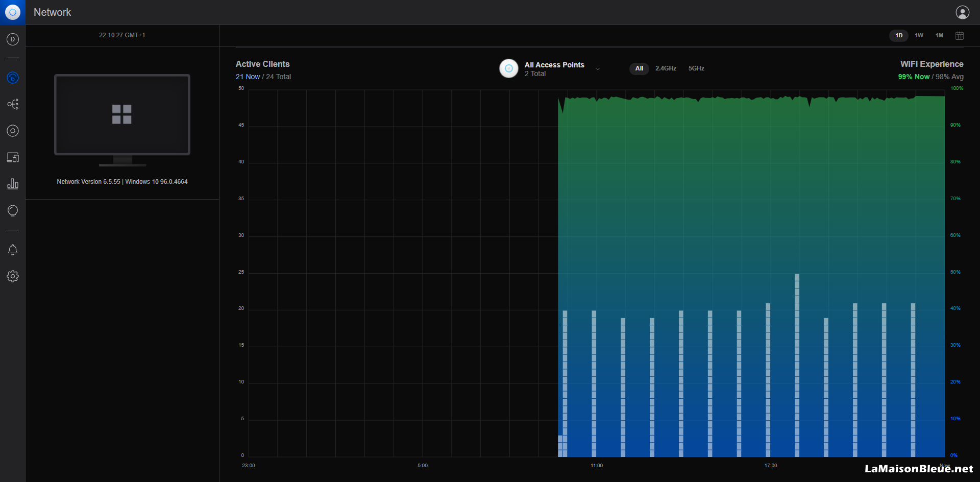Open the Settings gear icon
Viewport: 980px width, 482px height.
click(13, 276)
